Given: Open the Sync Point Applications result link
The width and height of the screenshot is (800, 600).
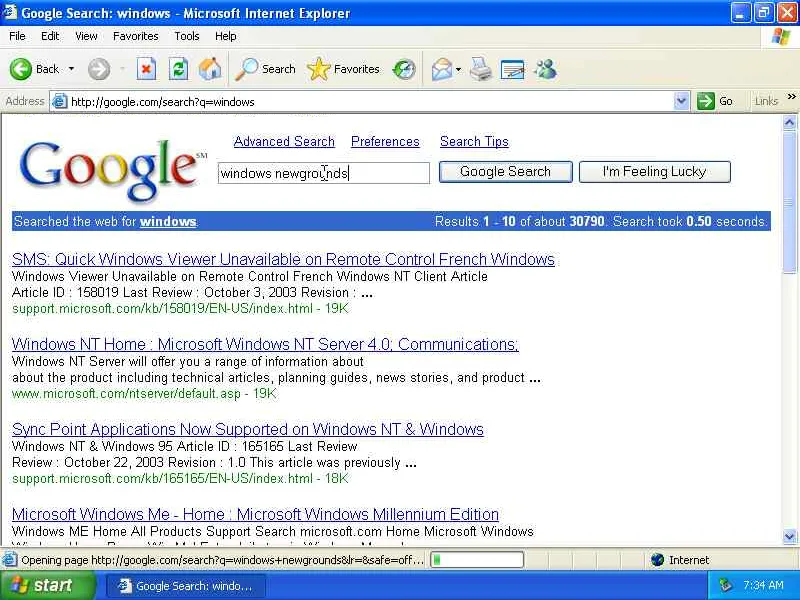Looking at the screenshot, I should click(x=247, y=429).
